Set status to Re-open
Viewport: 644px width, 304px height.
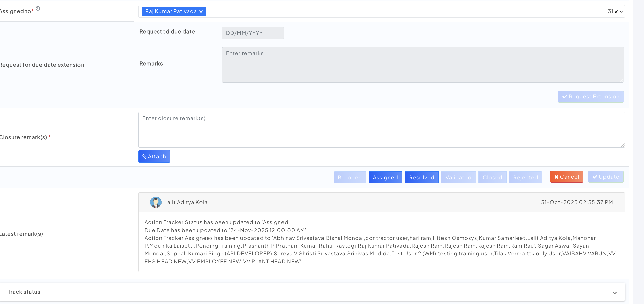coord(350,177)
